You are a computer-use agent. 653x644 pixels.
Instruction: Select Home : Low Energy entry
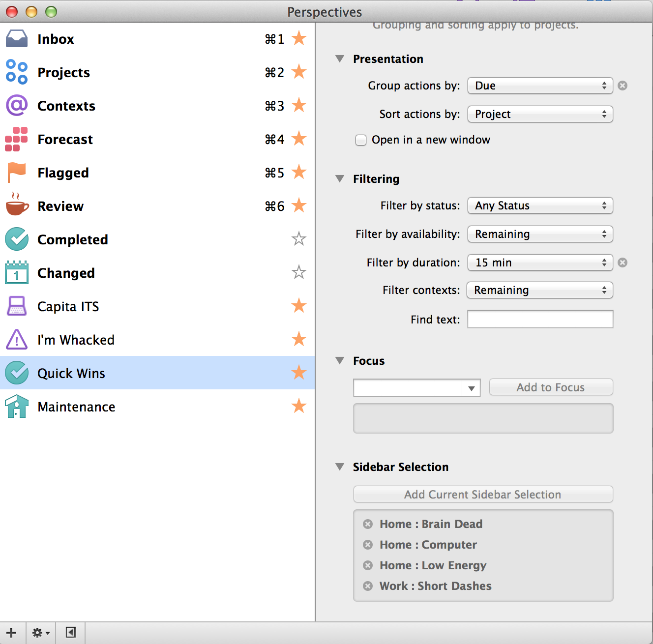point(433,565)
